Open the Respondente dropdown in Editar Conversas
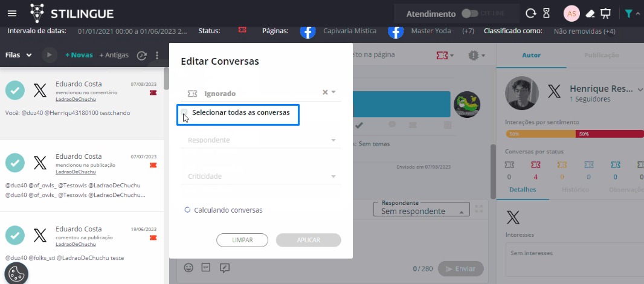The image size is (644, 284). [260, 140]
